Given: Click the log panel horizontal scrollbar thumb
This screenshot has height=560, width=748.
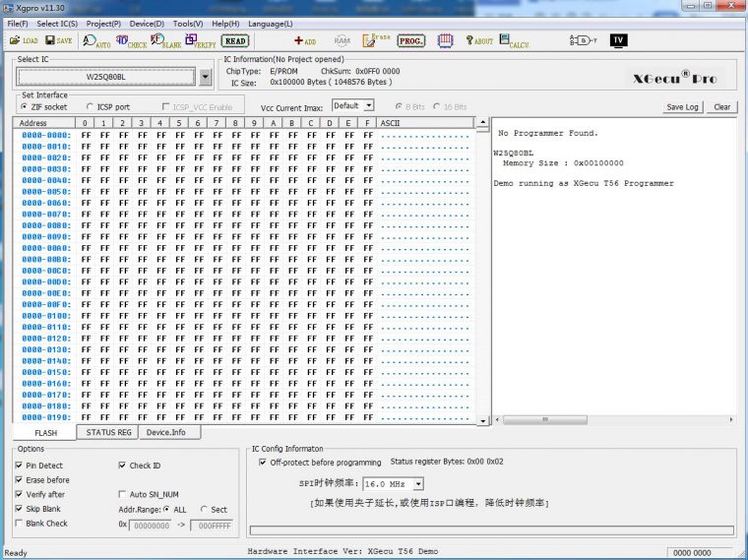Looking at the screenshot, I should tap(545, 420).
